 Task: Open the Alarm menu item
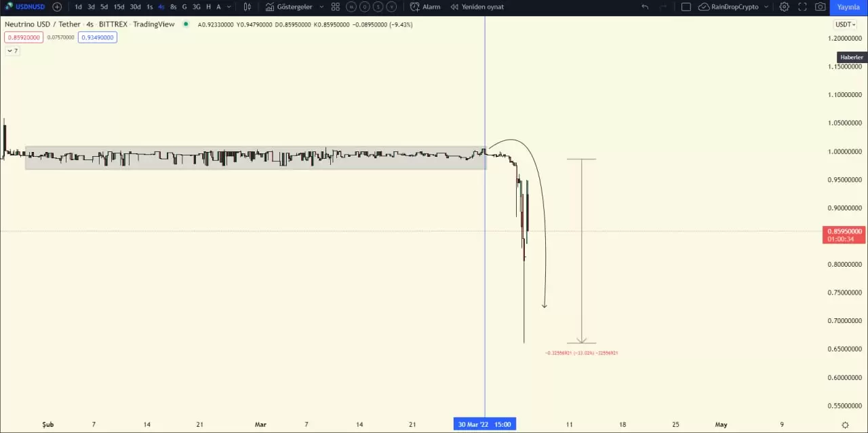(x=425, y=7)
